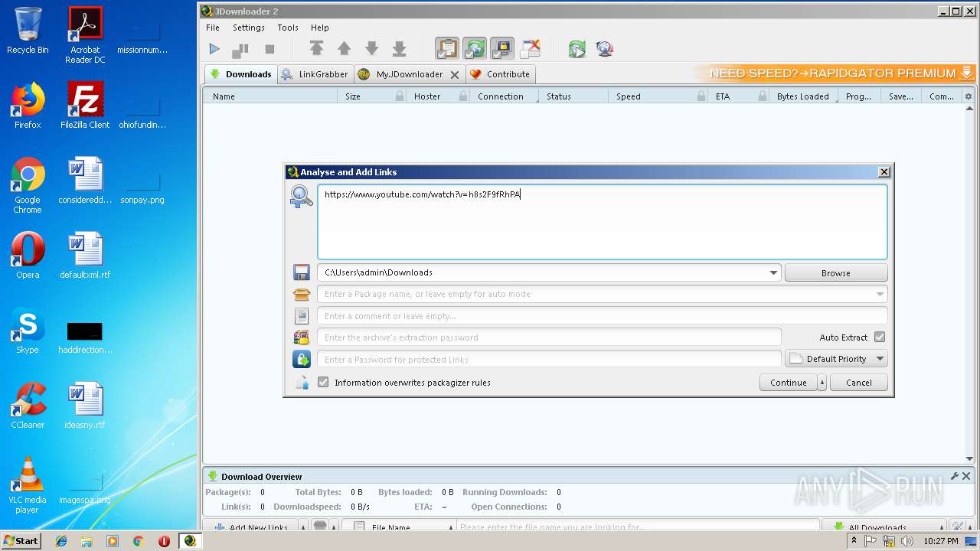Open Opera desktop shortcut
Screen dimensions: 980x551
click(28, 256)
